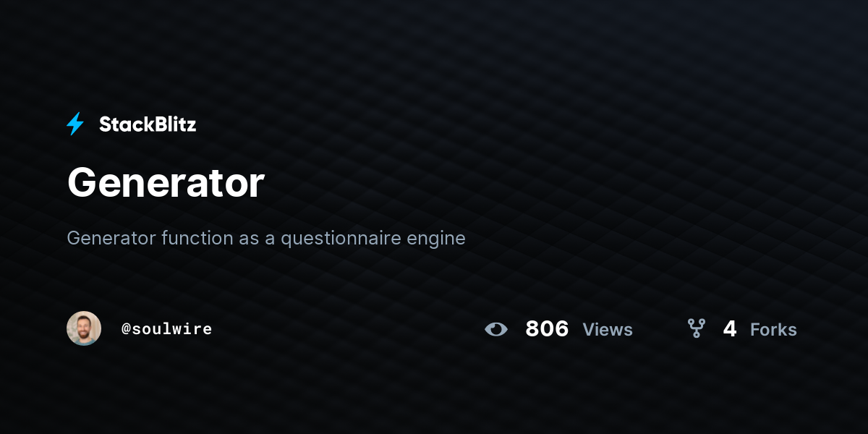
Task: Click the 806 view count number
Action: pos(547,329)
